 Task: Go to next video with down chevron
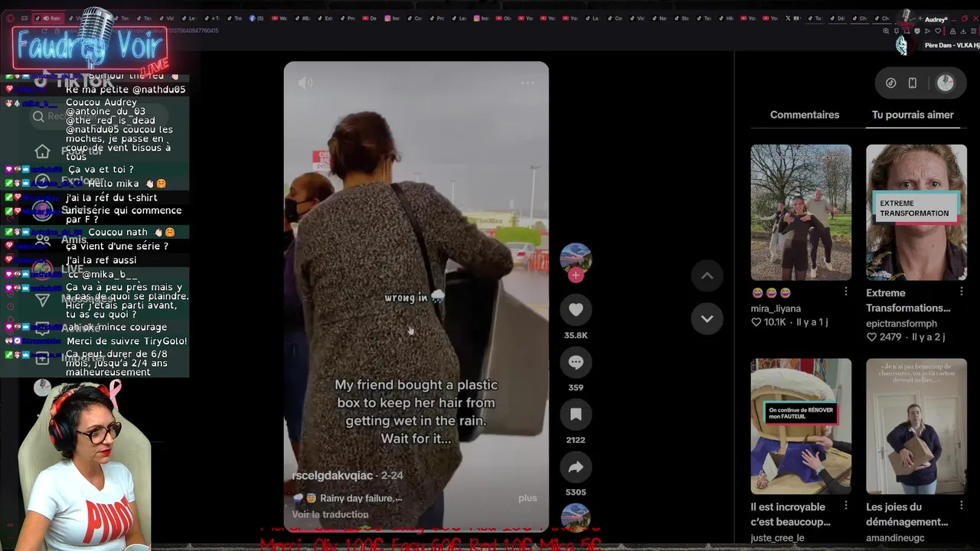point(707,318)
